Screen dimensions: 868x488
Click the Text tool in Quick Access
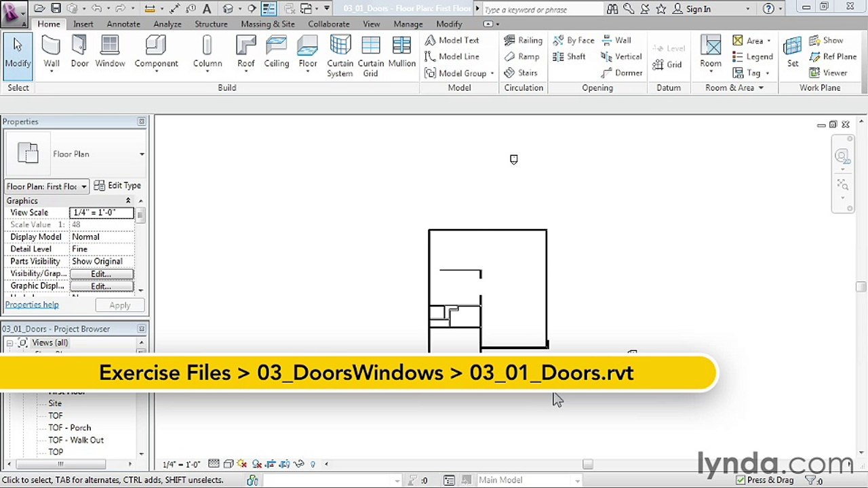tap(207, 9)
